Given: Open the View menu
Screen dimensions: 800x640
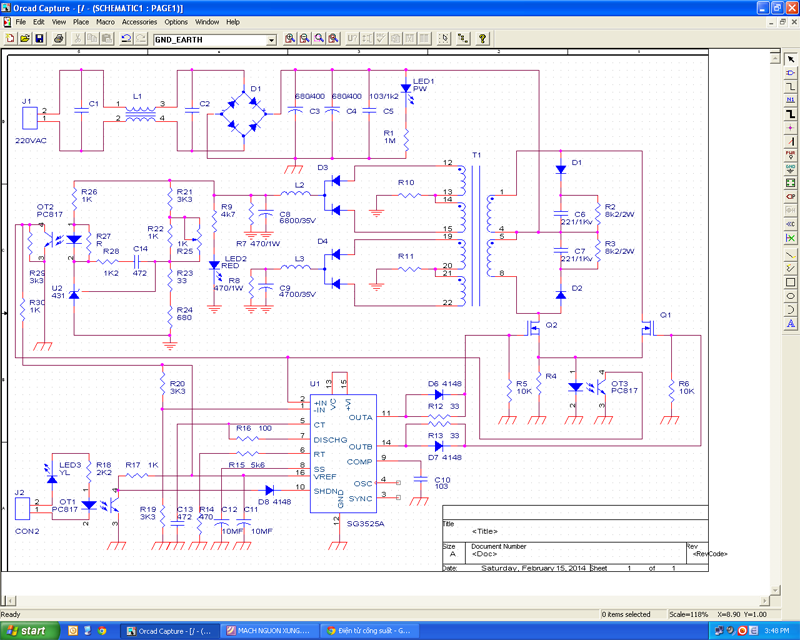Looking at the screenshot, I should coord(59,22).
